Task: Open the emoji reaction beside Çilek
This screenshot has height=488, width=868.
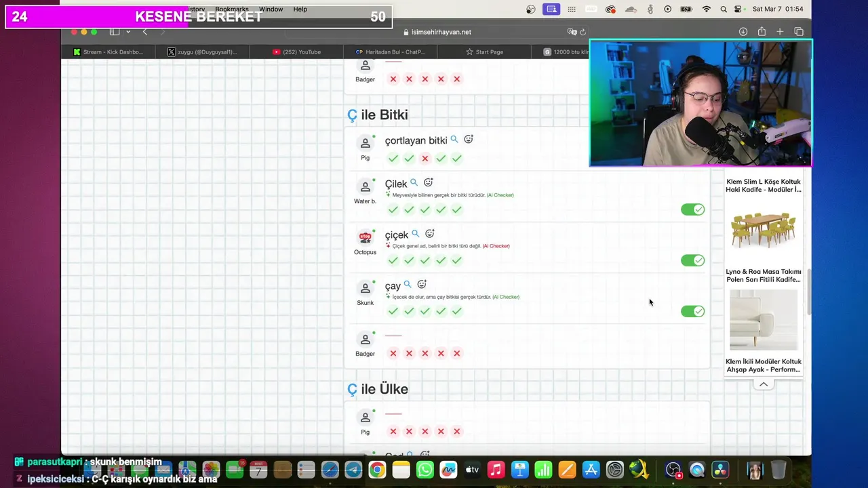Action: (428, 182)
